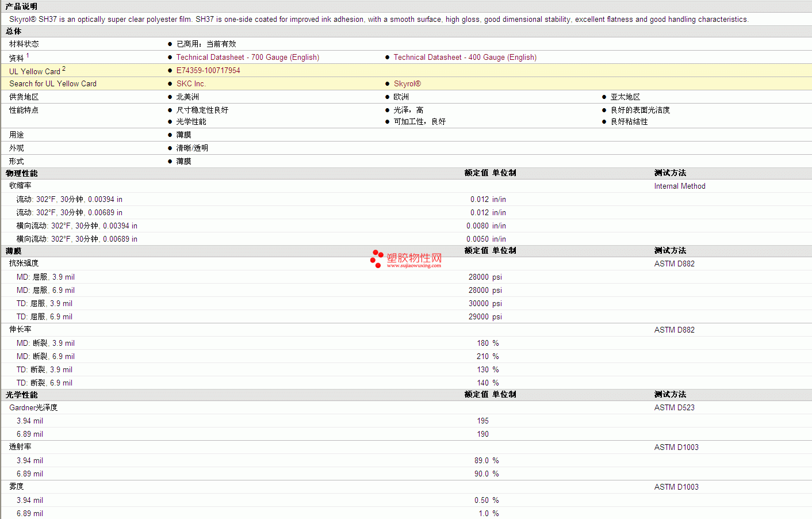Viewport: 812px width, 519px height.
Task: Click the 尺寸稳定性良好 feature
Action: click(202, 110)
